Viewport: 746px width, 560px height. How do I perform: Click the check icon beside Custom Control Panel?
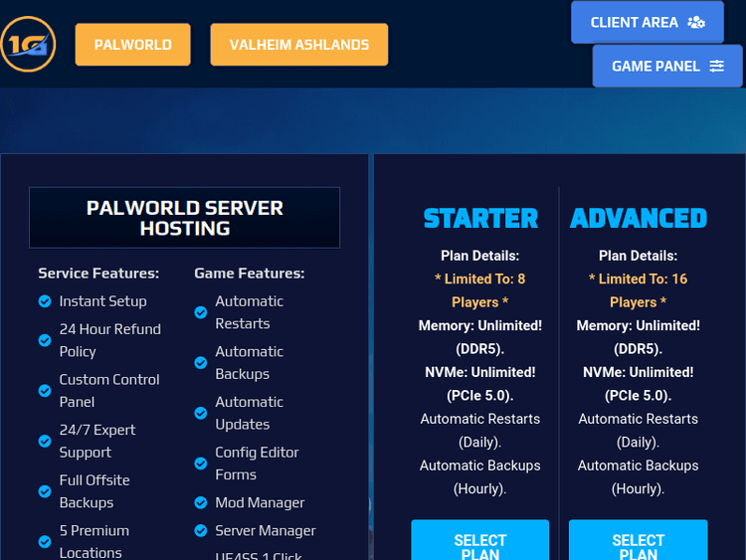(45, 391)
